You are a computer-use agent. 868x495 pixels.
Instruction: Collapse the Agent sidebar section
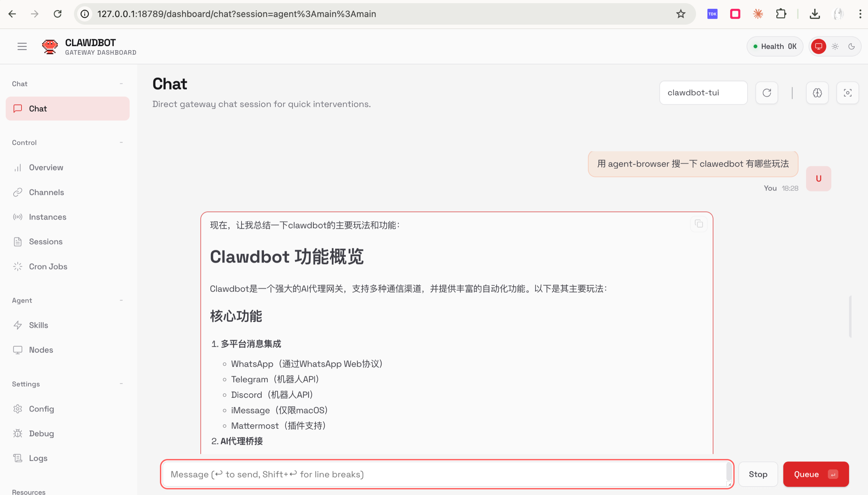point(121,300)
